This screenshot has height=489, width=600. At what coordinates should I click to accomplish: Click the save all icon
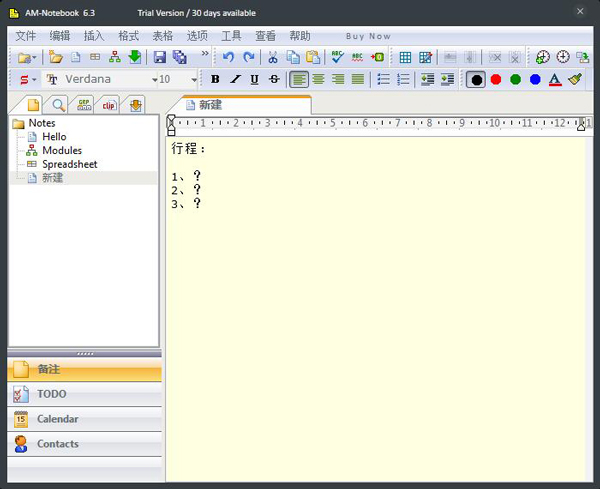[x=179, y=57]
